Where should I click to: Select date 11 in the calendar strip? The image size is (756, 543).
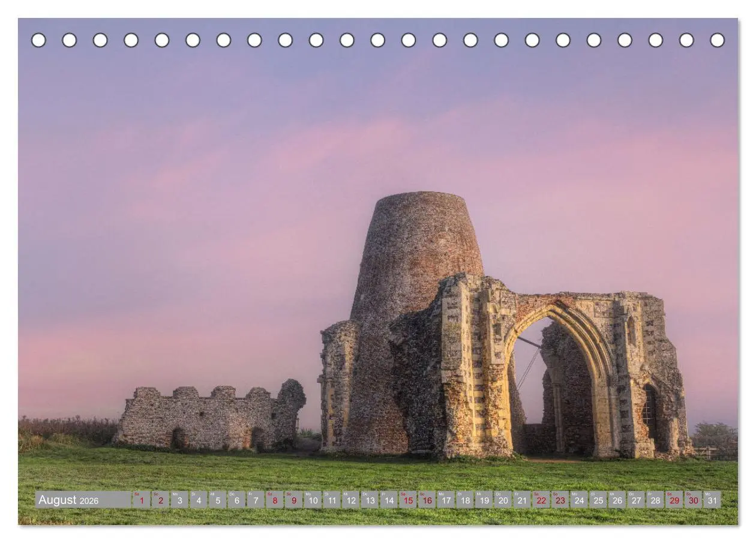(x=332, y=500)
